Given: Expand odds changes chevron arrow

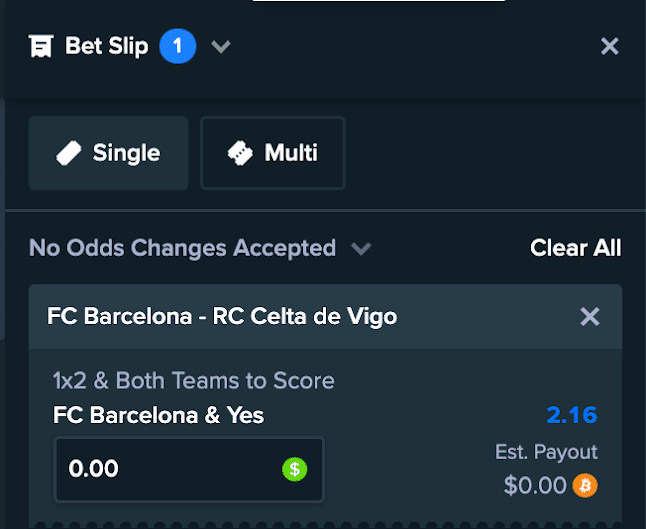Looking at the screenshot, I should point(361,248).
